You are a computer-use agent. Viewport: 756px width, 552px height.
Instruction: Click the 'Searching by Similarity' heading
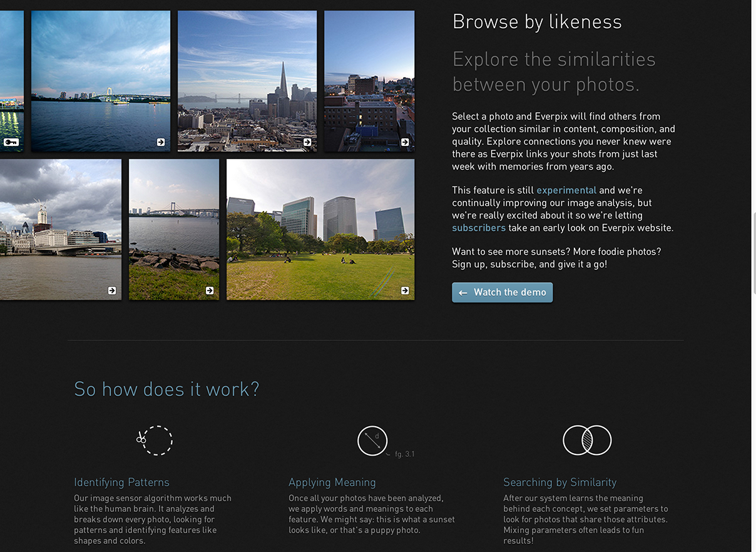559,483
